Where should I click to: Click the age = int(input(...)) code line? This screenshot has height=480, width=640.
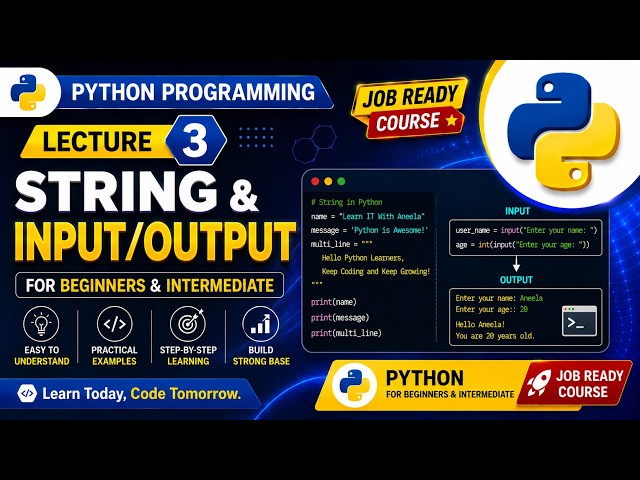point(522,245)
